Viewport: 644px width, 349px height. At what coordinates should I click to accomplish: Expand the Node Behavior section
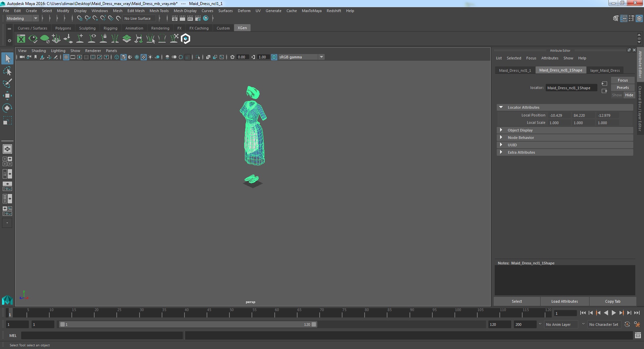(501, 138)
